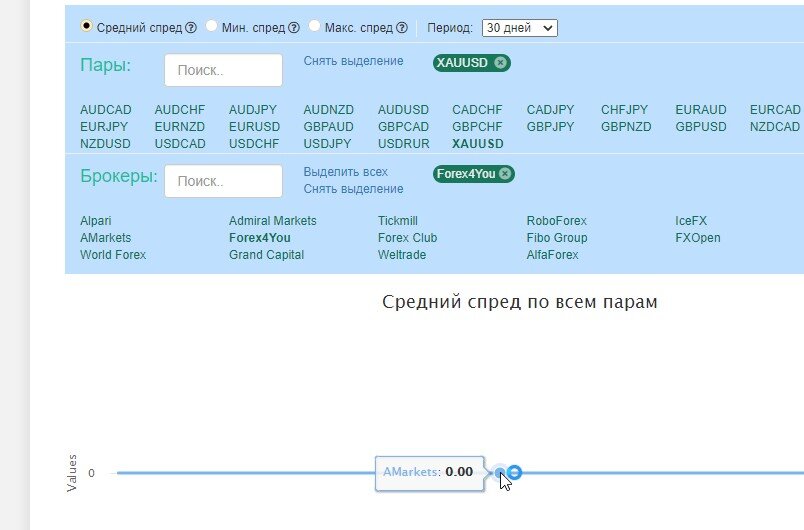Viewport: 804px width, 530px height.
Task: Click the brokers search field
Action: [223, 181]
